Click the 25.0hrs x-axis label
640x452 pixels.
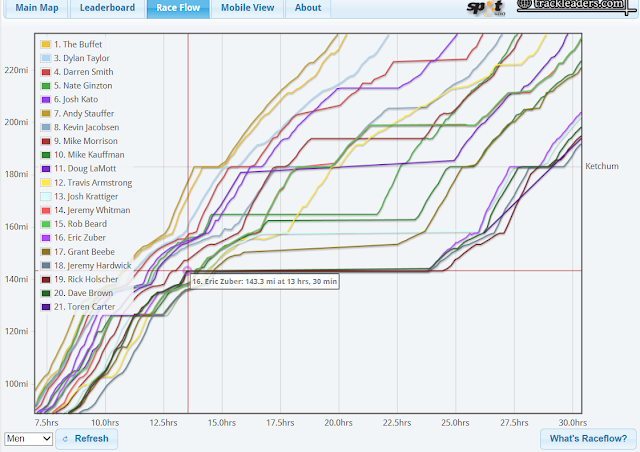[455, 423]
